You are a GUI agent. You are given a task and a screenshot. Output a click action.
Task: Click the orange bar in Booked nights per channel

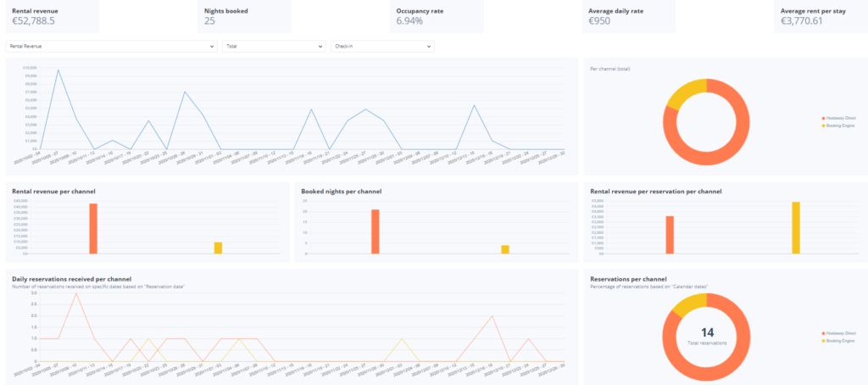tap(375, 232)
